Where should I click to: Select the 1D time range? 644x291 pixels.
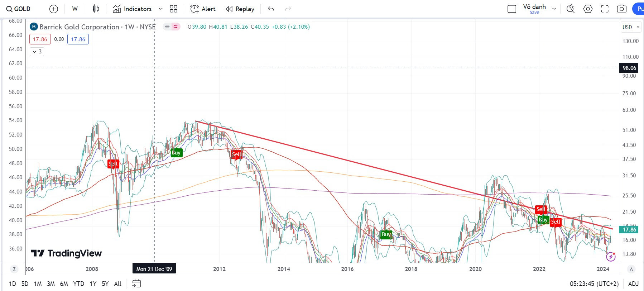click(x=13, y=284)
